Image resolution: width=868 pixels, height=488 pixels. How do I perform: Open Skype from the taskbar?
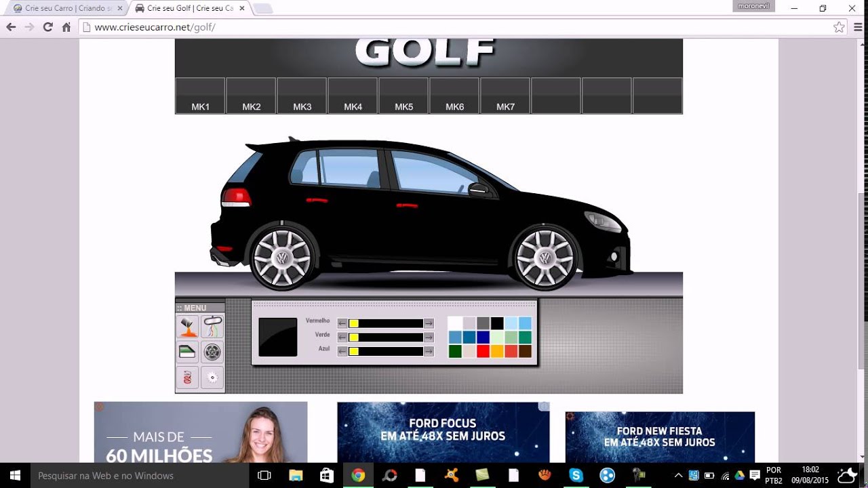pyautogui.click(x=576, y=475)
